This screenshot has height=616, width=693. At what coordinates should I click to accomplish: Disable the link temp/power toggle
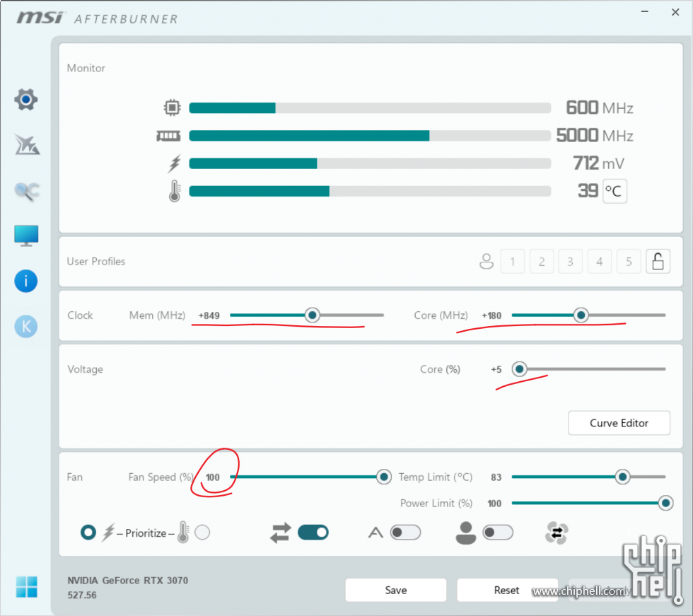pos(313,532)
